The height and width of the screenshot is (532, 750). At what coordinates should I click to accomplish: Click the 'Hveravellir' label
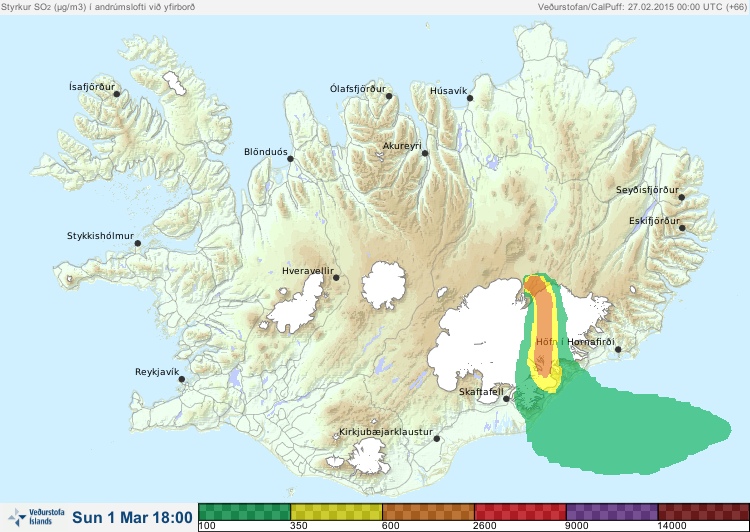pyautogui.click(x=308, y=271)
